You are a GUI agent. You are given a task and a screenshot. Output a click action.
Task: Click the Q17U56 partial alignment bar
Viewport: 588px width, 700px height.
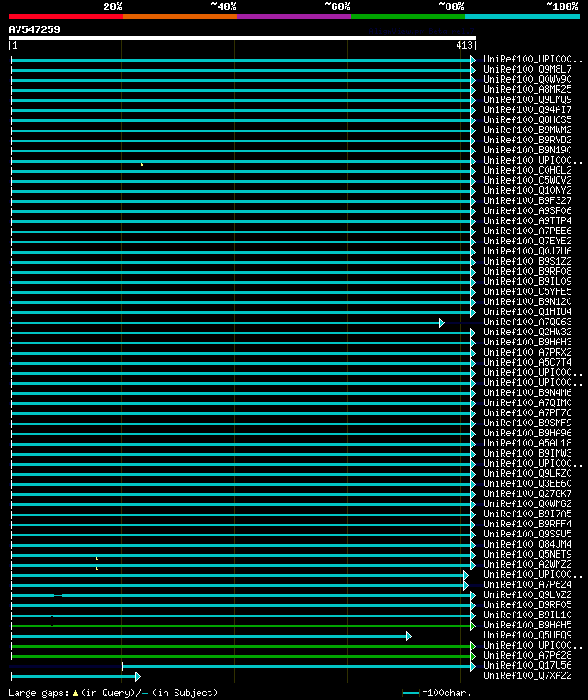pyautogui.click(x=299, y=667)
